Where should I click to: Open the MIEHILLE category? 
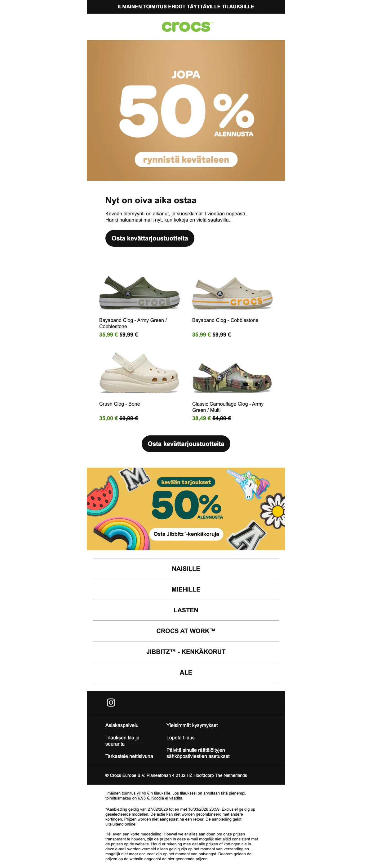[186, 589]
